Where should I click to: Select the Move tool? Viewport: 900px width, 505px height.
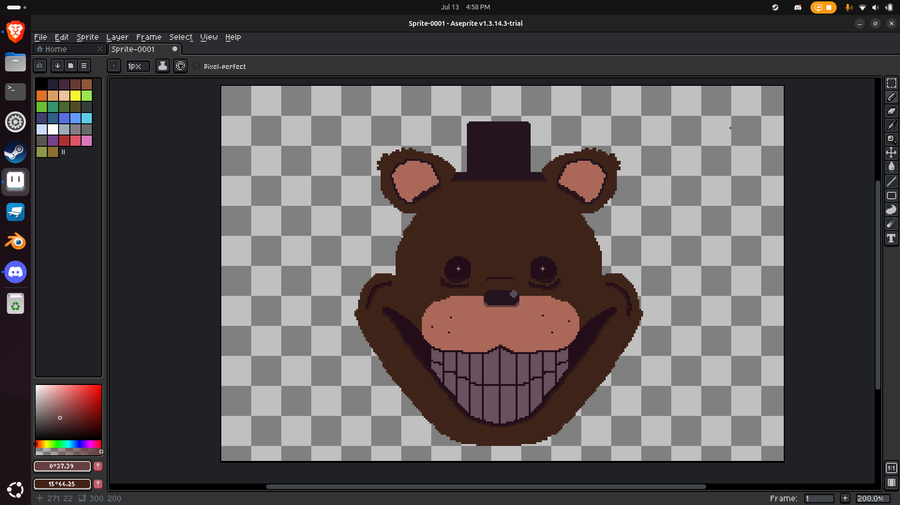891,153
